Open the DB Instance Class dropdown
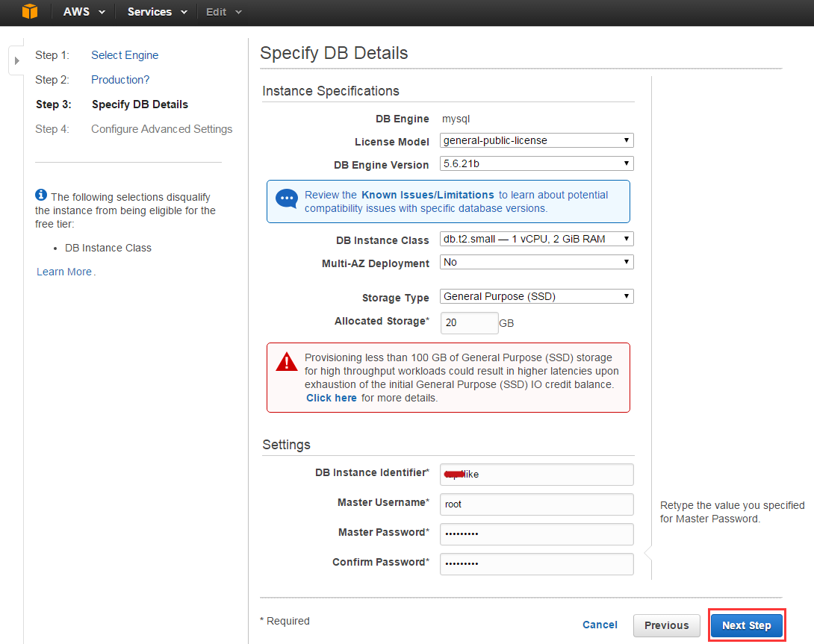The width and height of the screenshot is (814, 644). tap(536, 239)
